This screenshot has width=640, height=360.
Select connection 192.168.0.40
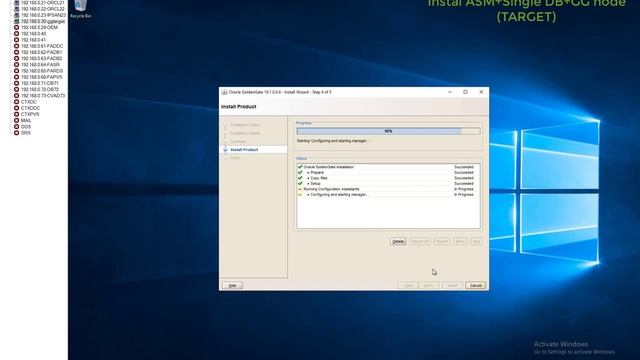(33, 33)
